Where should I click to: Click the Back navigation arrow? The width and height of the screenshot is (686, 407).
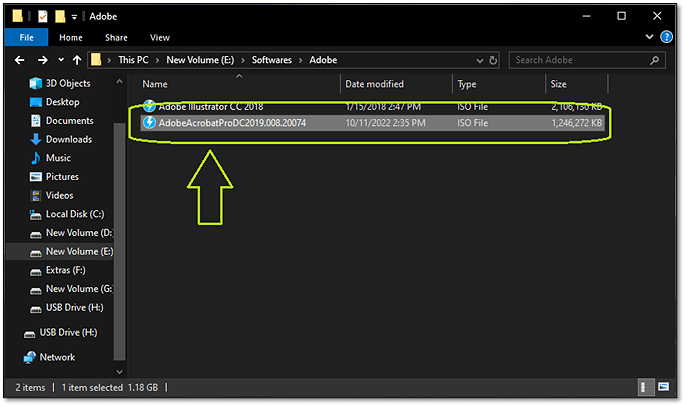pos(18,60)
